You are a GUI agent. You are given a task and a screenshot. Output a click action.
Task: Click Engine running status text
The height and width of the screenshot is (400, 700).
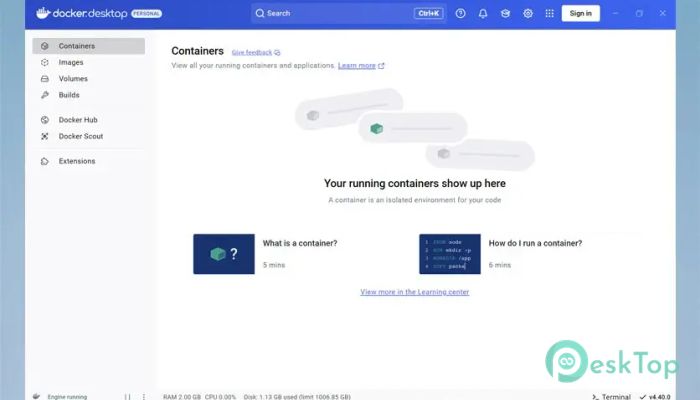click(x=67, y=396)
